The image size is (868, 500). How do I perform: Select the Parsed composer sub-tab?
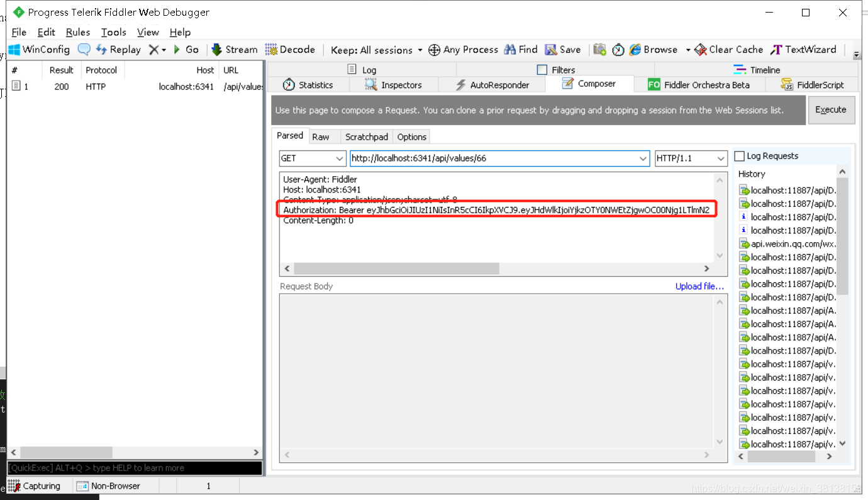click(x=290, y=136)
